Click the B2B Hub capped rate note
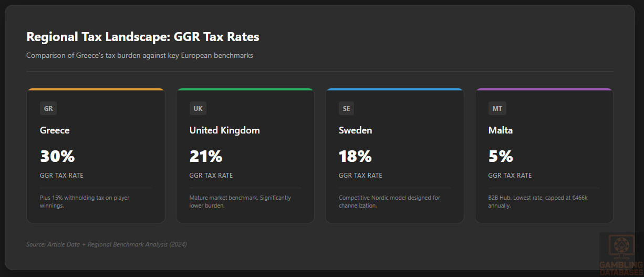 click(x=539, y=202)
